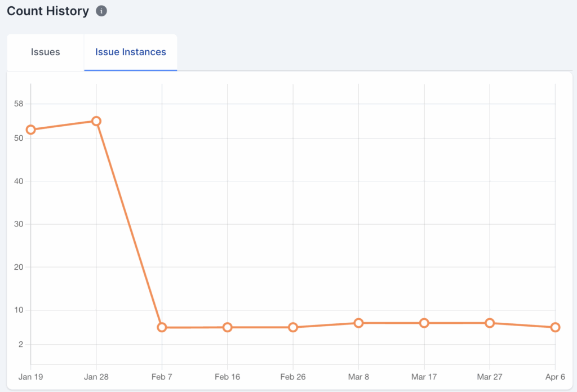Click the Count History info icon
577x392 pixels.
point(101,11)
